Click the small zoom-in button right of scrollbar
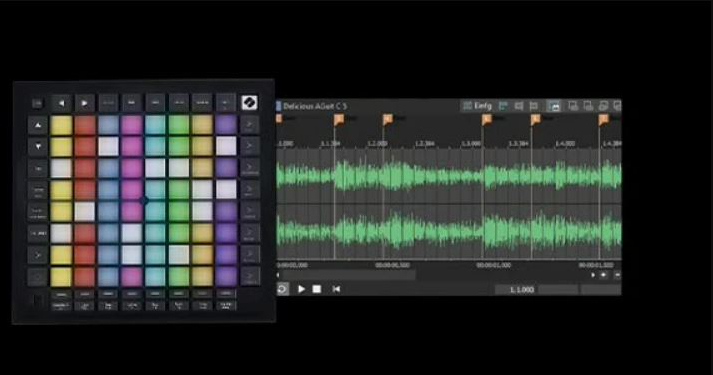This screenshot has height=375, width=713. (x=603, y=275)
